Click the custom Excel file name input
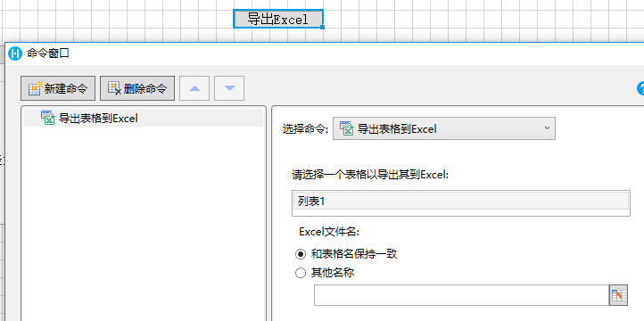 [461, 295]
